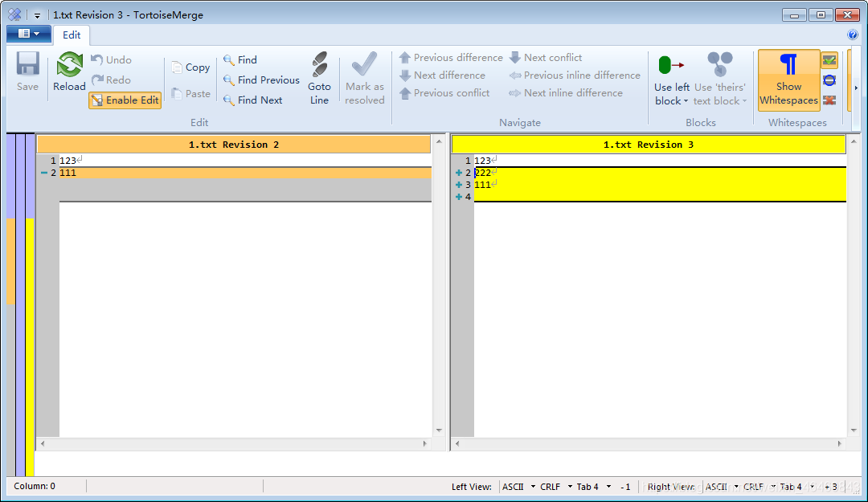
Task: Maximize the TortoiseMerge window
Action: pyautogui.click(x=821, y=15)
